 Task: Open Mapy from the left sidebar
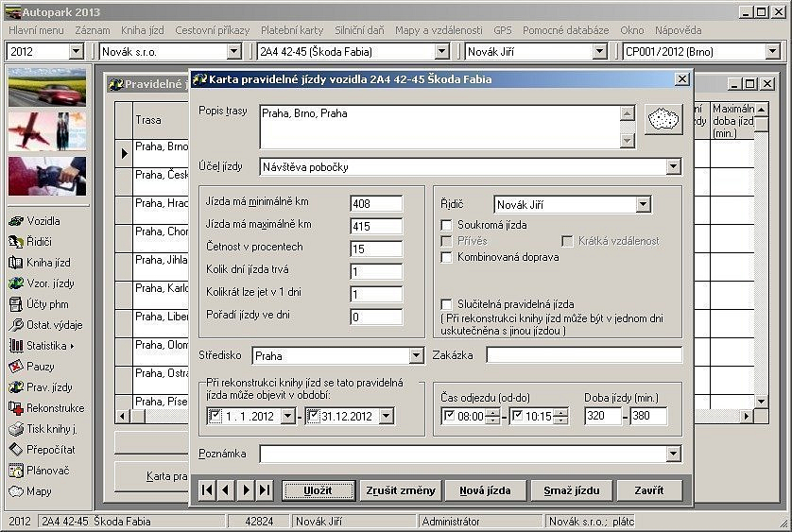(x=38, y=491)
